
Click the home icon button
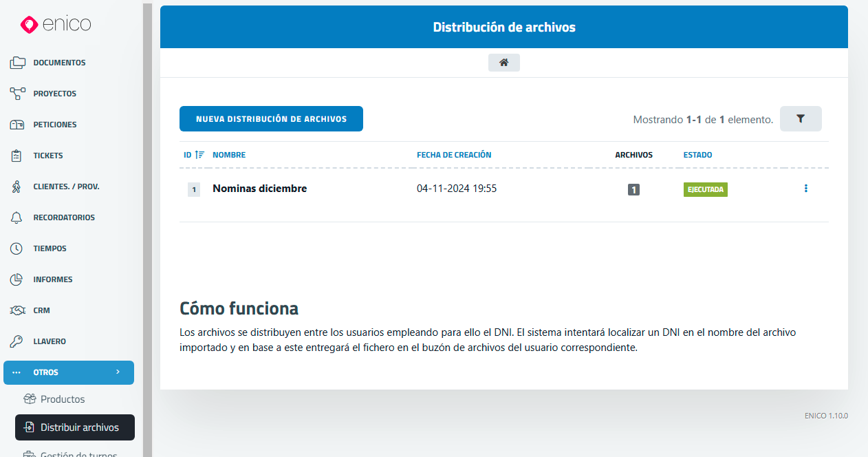[503, 63]
